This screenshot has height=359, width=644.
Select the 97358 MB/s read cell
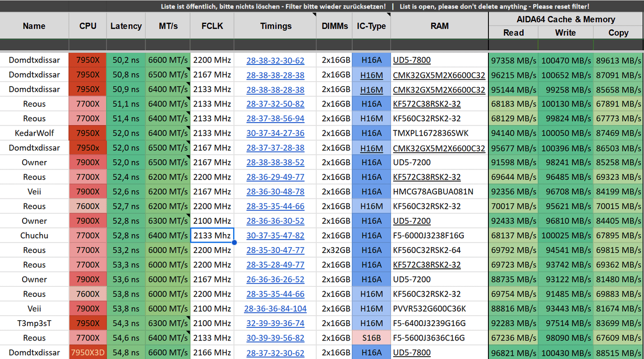[513, 60]
